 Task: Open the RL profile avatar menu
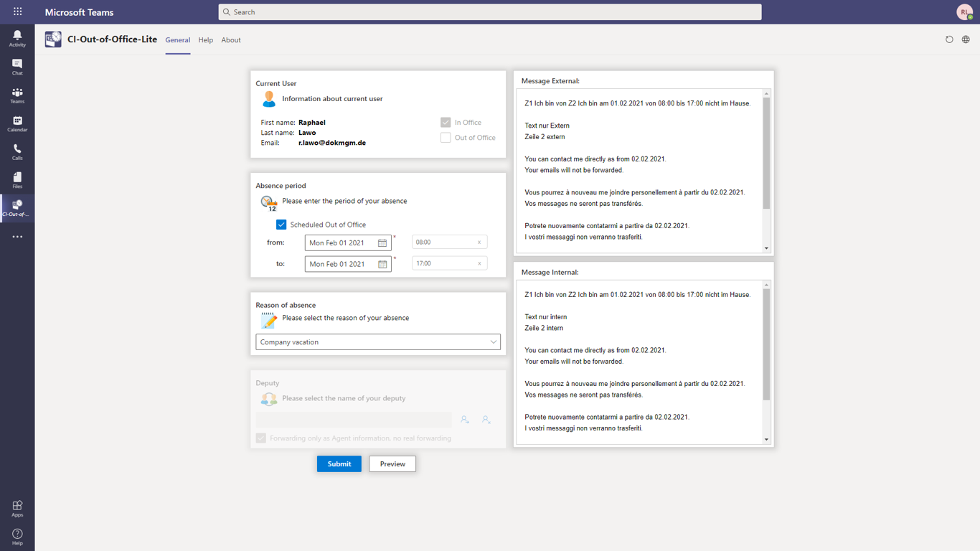965,11
